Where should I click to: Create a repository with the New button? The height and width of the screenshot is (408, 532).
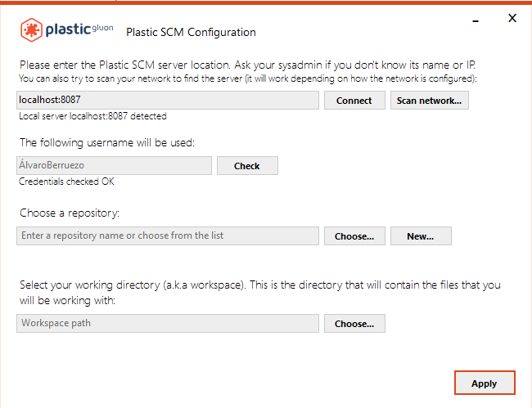(420, 236)
